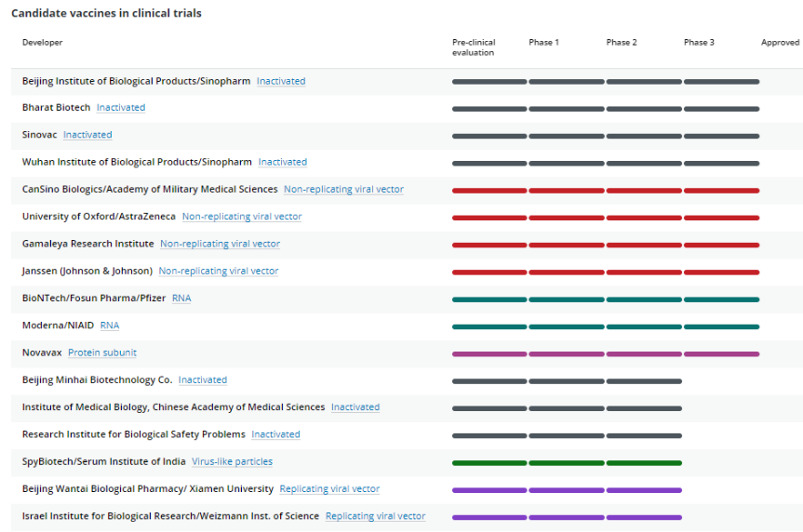Screen dimensions: 803x532
Task: Select the Pre-clinical evaluation column header
Action: pos(474,47)
